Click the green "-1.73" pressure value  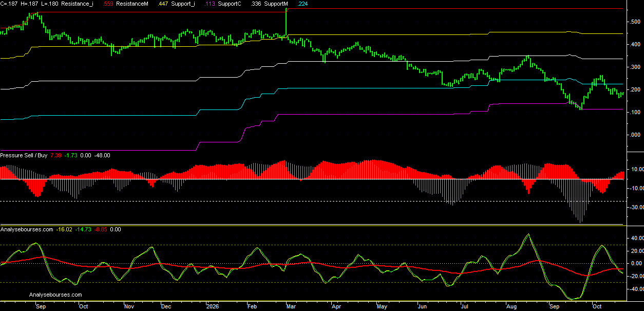[71, 155]
